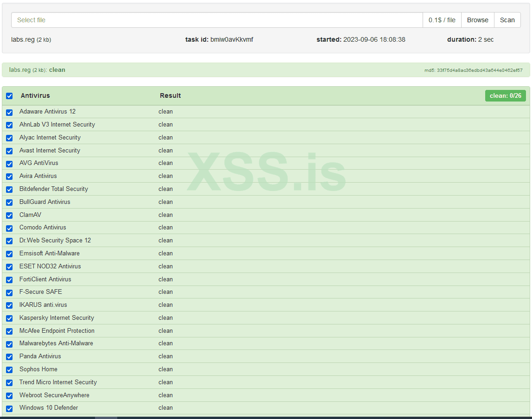
Task: Uncheck Dr.Web Security Space 12 checkbox
Action: [x=9, y=241]
